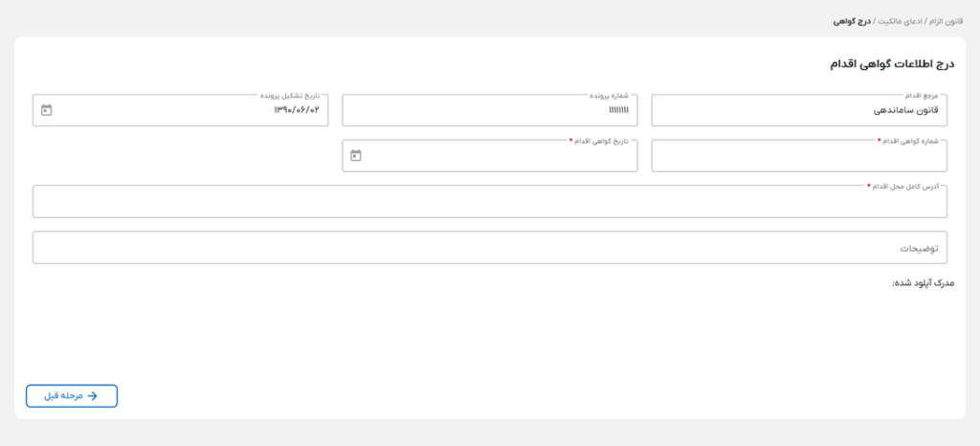Focus the شماره گواهی اقدام input

798,156
